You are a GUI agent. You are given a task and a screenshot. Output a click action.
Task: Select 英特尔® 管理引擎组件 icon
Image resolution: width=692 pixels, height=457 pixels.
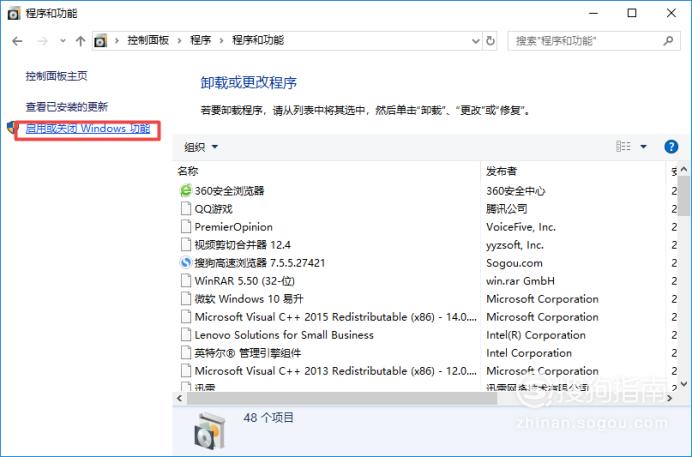[x=186, y=353]
